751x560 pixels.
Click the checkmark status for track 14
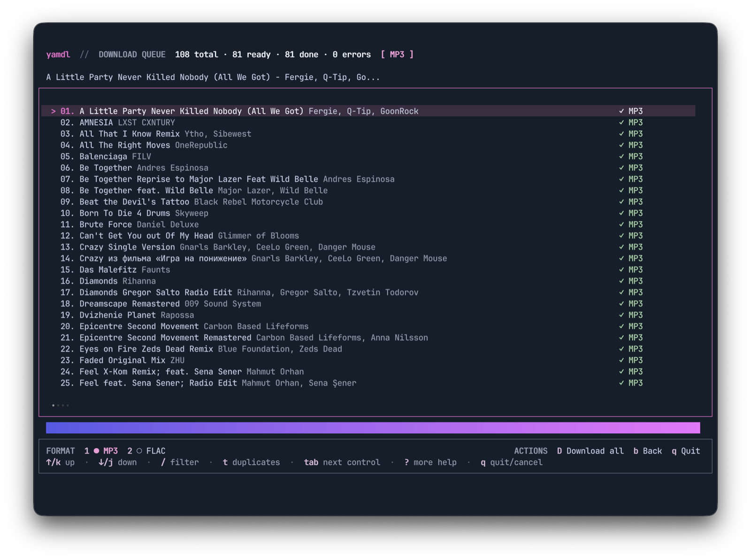click(x=621, y=258)
